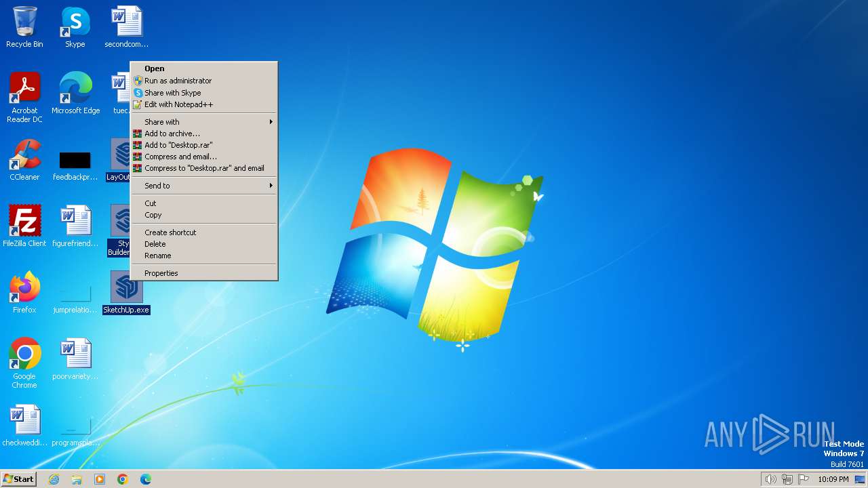The height and width of the screenshot is (488, 868).
Task: Expand the Share with submenu
Action: tap(204, 122)
